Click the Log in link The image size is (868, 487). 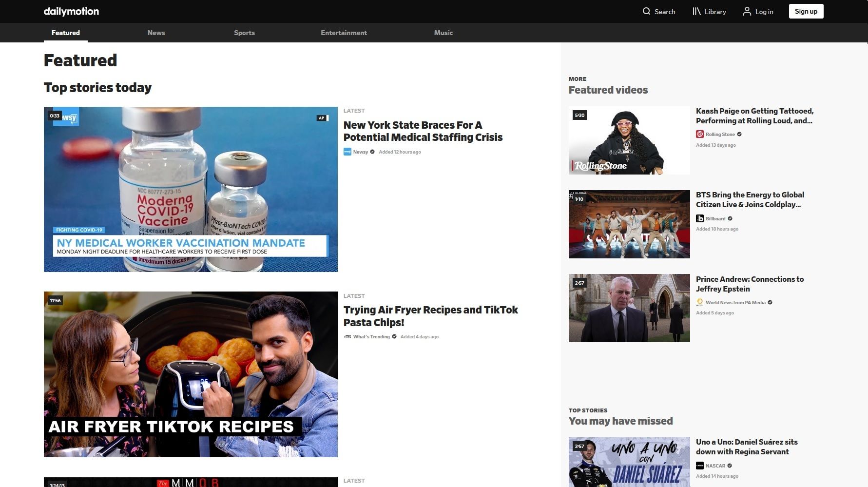click(x=764, y=12)
